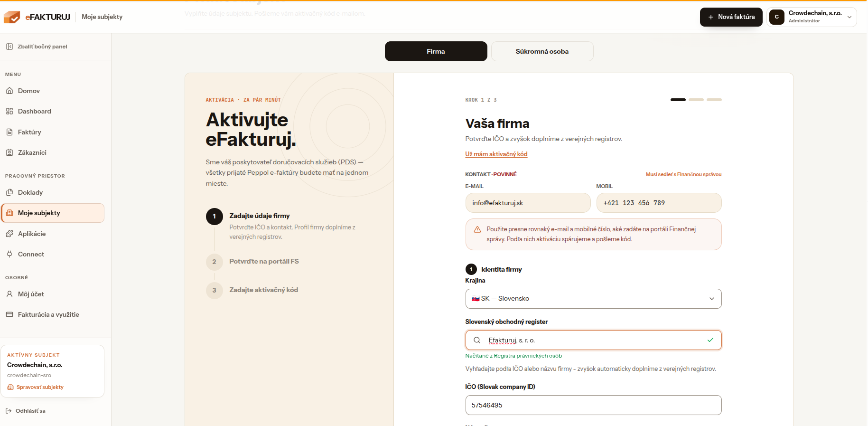Click the Aplikácie puzzle icon
Screen dimensions: 868x426
(x=9, y=234)
